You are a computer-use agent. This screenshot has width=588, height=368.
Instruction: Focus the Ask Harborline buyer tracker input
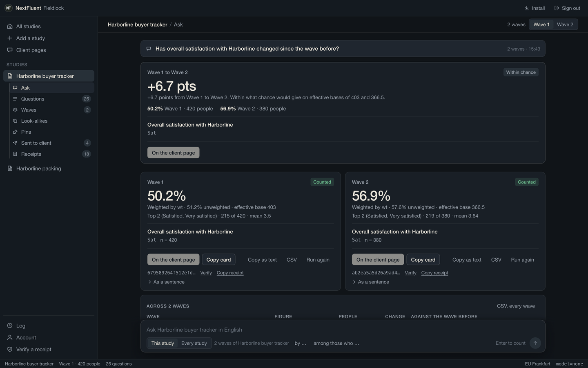click(343, 330)
